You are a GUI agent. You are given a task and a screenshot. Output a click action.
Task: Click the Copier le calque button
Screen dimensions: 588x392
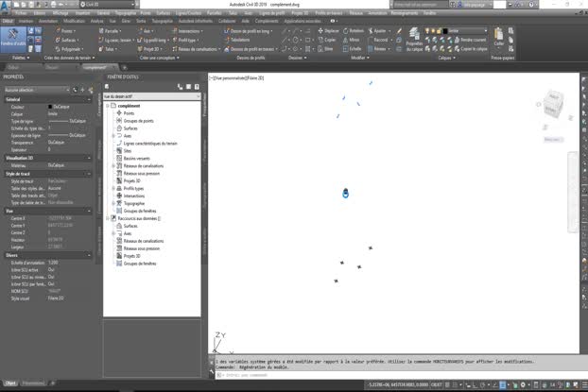(x=471, y=49)
